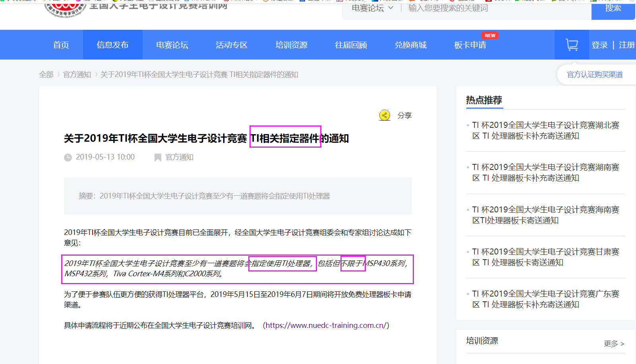Open 信息发布 navigation tab
The width and height of the screenshot is (636, 364).
113,45
